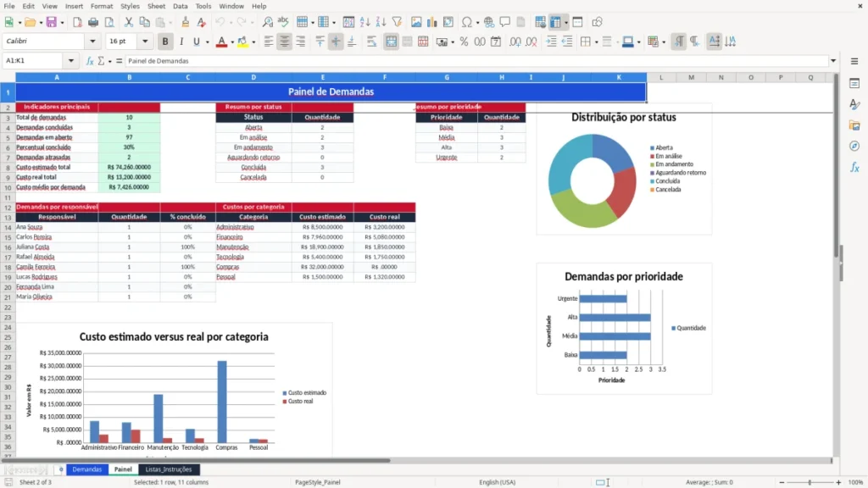Click English (USA) language status

497,482
